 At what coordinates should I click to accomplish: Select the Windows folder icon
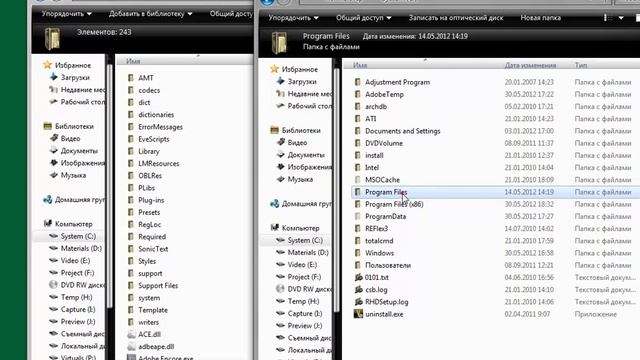358,253
